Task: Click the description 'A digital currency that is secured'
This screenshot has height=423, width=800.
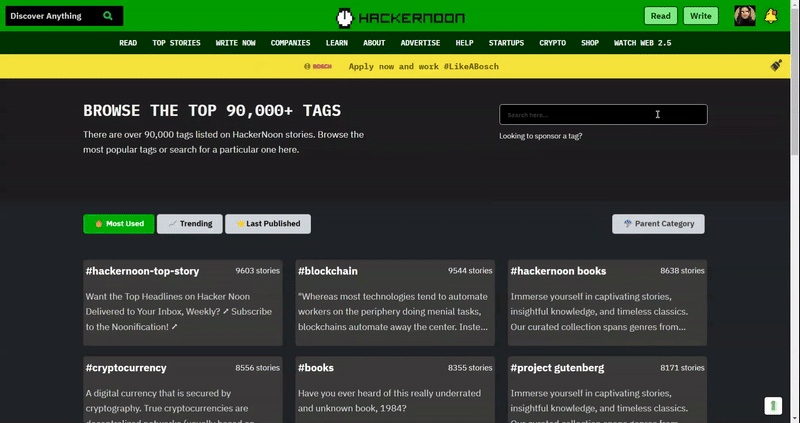Action: tap(170, 406)
